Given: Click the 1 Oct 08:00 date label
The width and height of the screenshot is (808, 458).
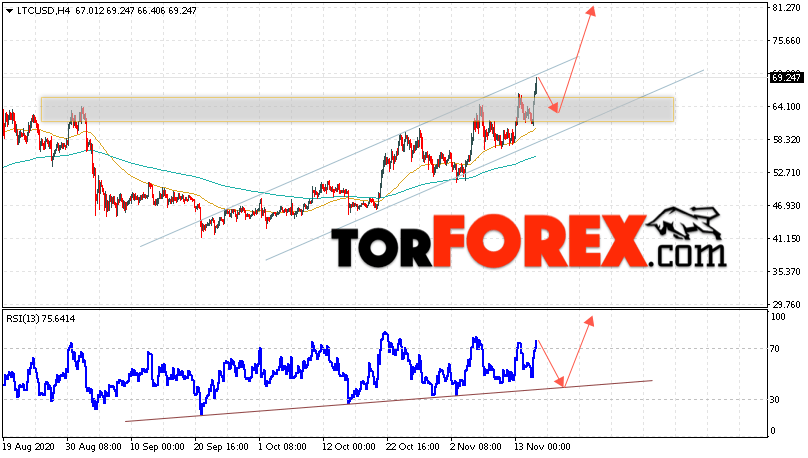Looking at the screenshot, I should point(282,446).
